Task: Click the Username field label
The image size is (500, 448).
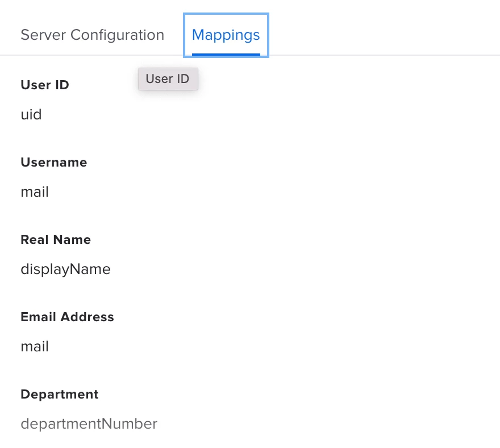Action: (54, 162)
